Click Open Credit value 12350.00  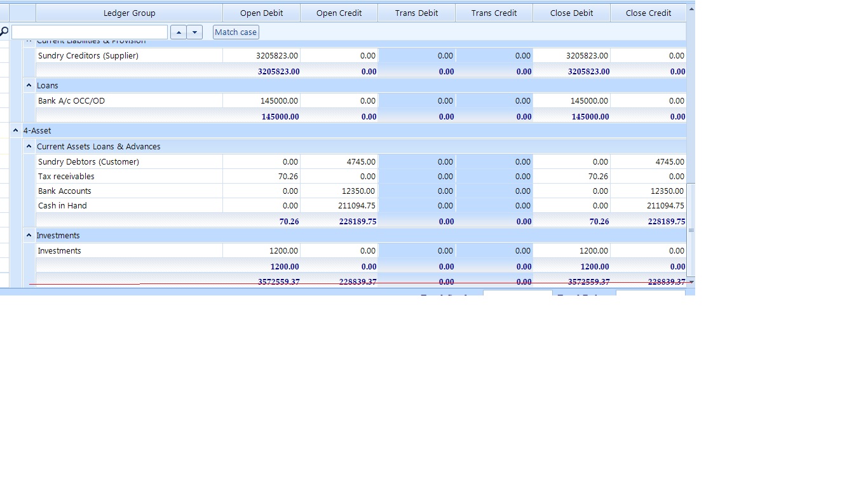[358, 191]
